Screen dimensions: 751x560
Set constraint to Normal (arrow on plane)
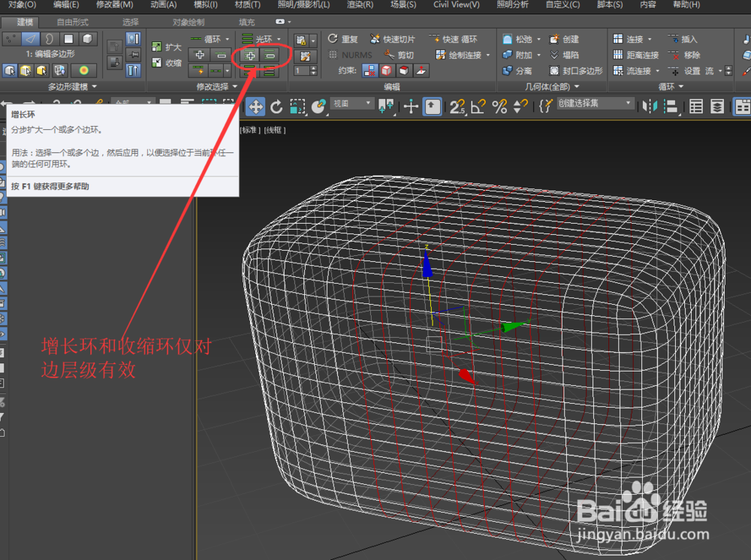click(421, 71)
